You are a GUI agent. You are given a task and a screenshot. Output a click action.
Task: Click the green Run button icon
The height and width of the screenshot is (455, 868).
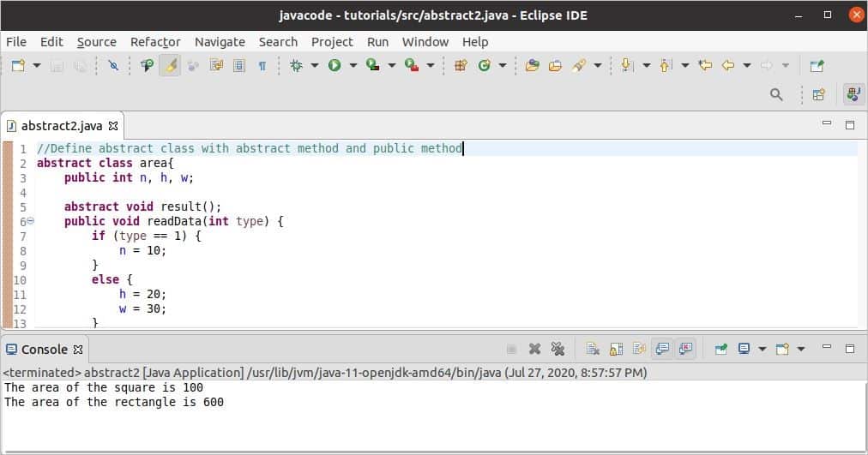coord(335,66)
